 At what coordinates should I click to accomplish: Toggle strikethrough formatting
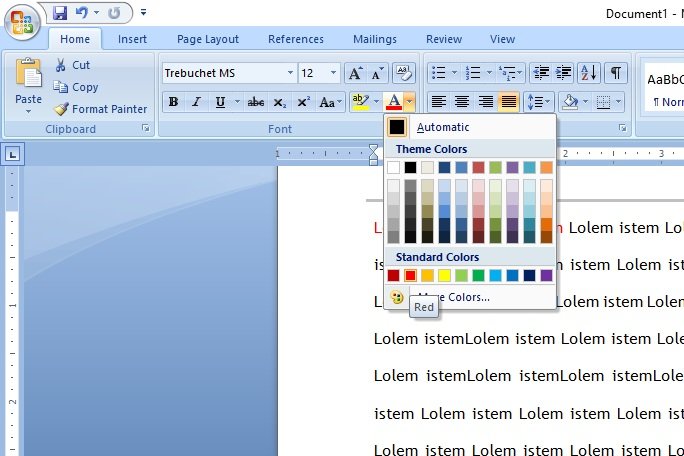tap(256, 102)
